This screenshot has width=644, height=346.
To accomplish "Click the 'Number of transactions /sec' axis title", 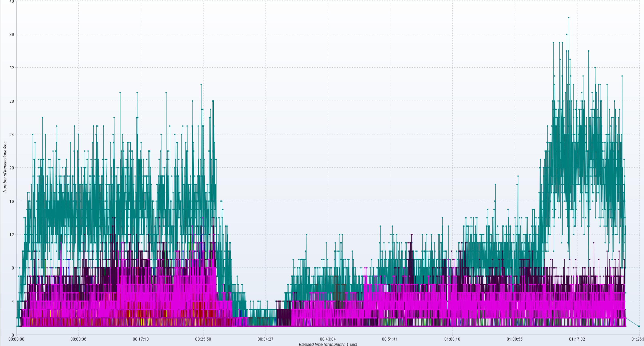I will (x=5, y=167).
